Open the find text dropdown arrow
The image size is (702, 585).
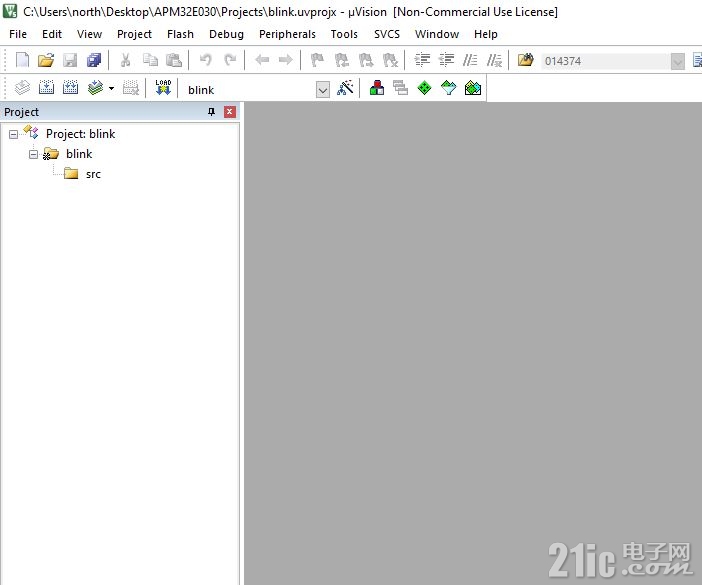pyautogui.click(x=678, y=61)
